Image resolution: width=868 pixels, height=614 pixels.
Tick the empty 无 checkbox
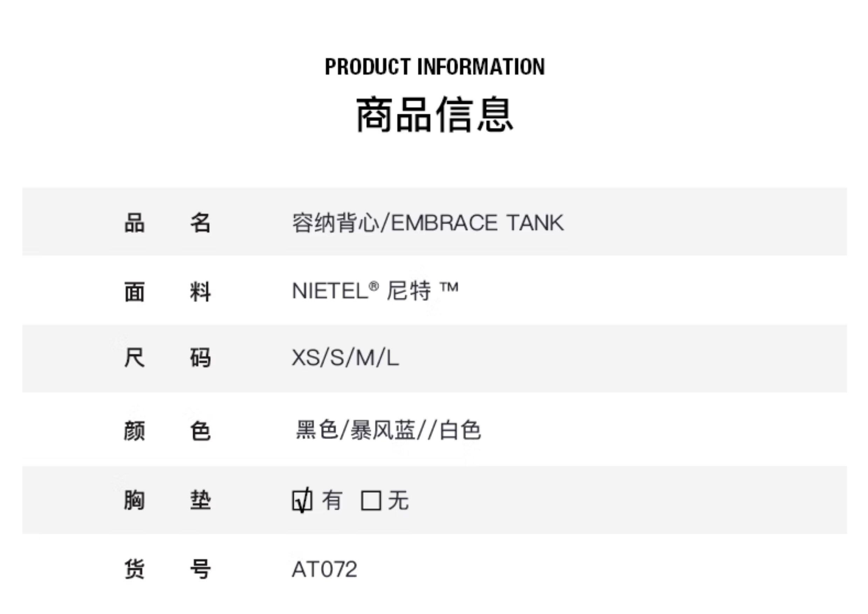[371, 501]
